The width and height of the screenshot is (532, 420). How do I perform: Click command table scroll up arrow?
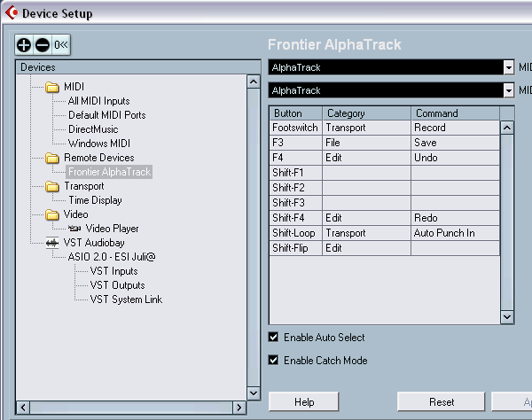tap(507, 128)
